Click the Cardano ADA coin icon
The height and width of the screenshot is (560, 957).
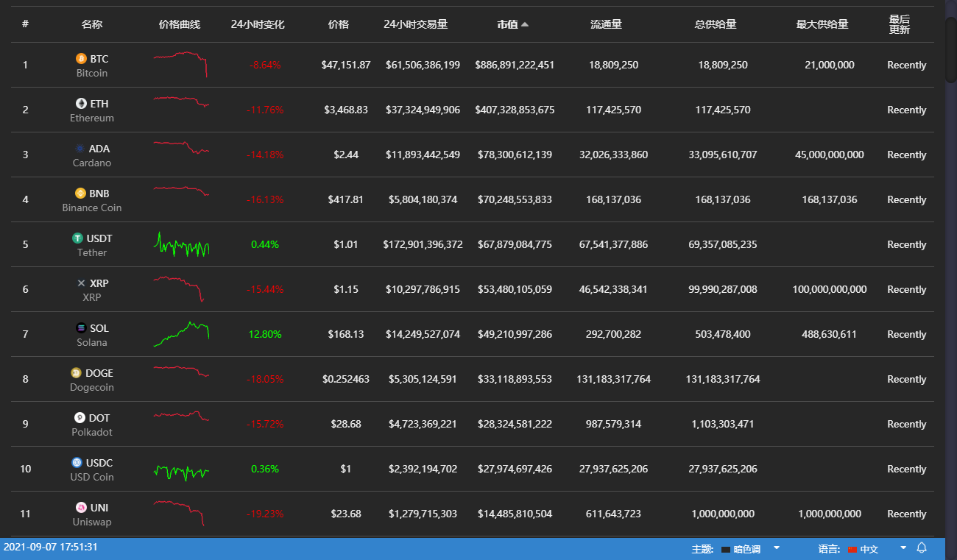click(80, 149)
